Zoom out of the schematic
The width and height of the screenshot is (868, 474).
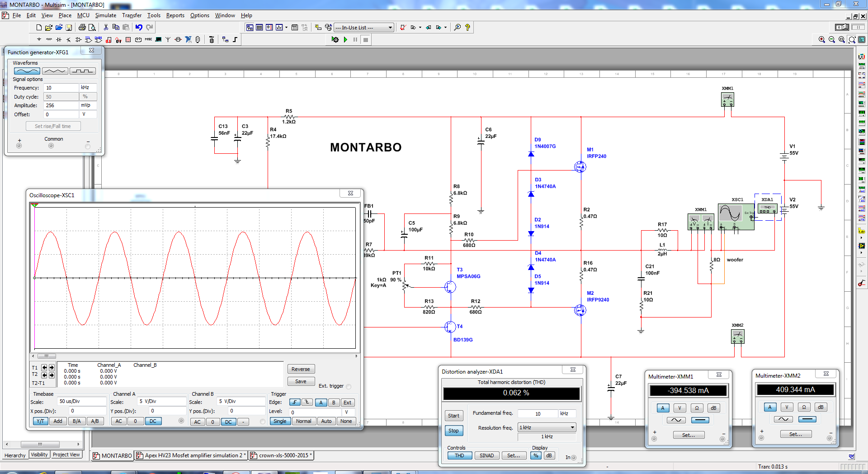tap(832, 40)
